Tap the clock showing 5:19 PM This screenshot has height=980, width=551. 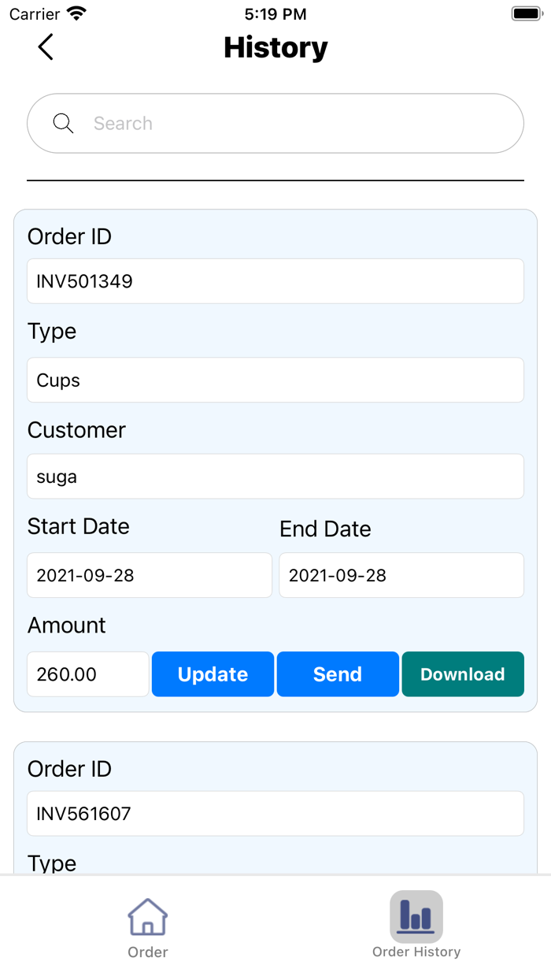275,13
